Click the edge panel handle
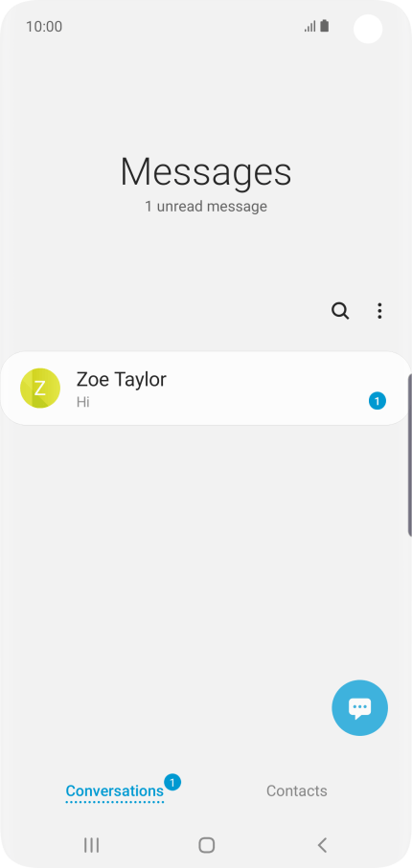Image resolution: width=412 pixels, height=868 pixels. pyautogui.click(x=409, y=455)
